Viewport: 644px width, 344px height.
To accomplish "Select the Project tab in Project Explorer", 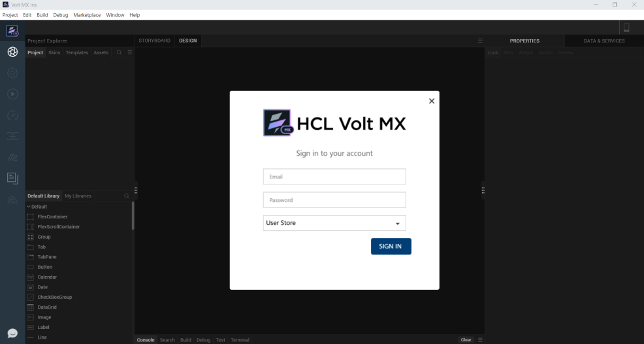I will (35, 53).
